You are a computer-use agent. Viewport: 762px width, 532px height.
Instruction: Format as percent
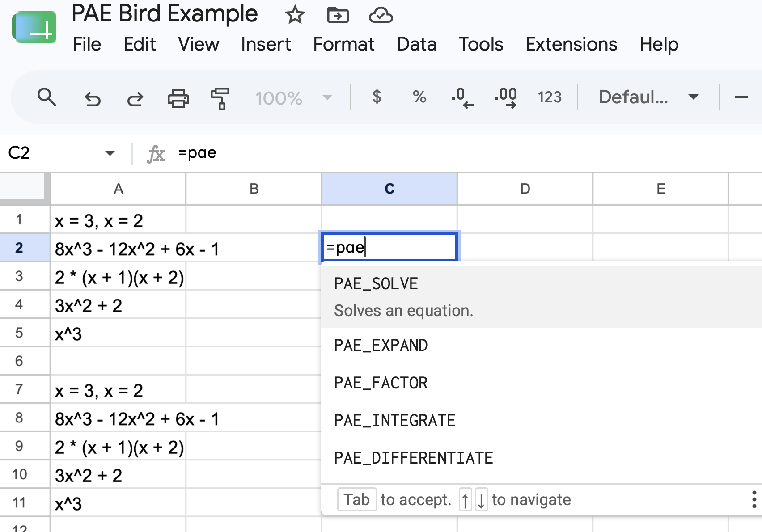pos(419,97)
